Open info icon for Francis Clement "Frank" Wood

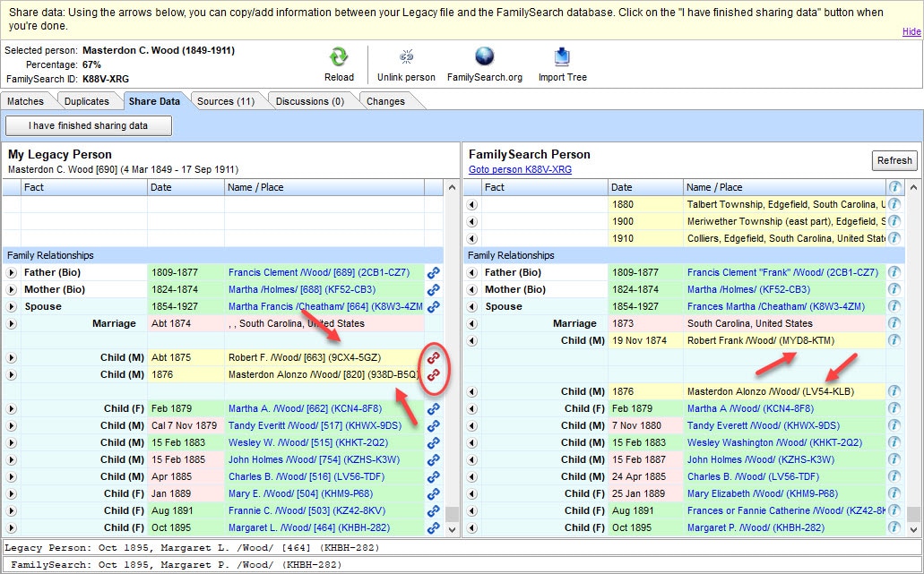pos(894,272)
